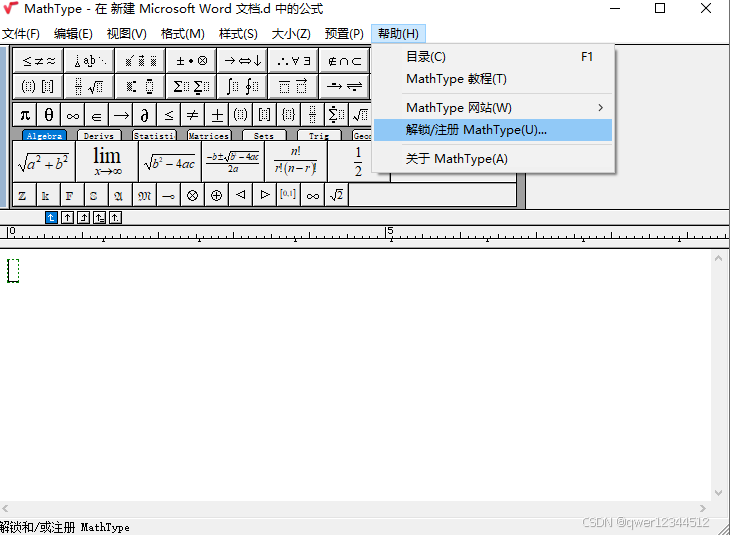Open the 编辑(E) menu
This screenshot has width=730, height=535.
click(x=73, y=34)
